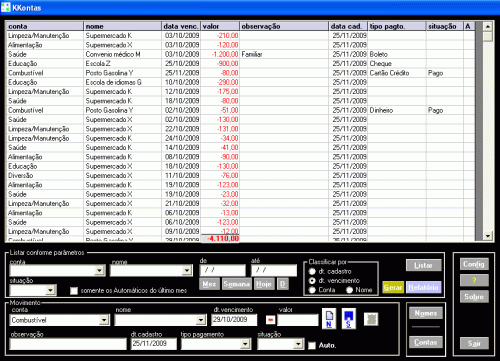This screenshot has width=500, height=361.
Task: Open the Config button
Action: point(474,264)
